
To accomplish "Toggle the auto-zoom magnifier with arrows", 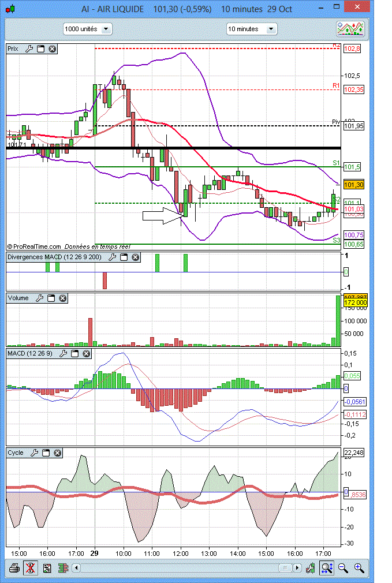I will point(327,568).
